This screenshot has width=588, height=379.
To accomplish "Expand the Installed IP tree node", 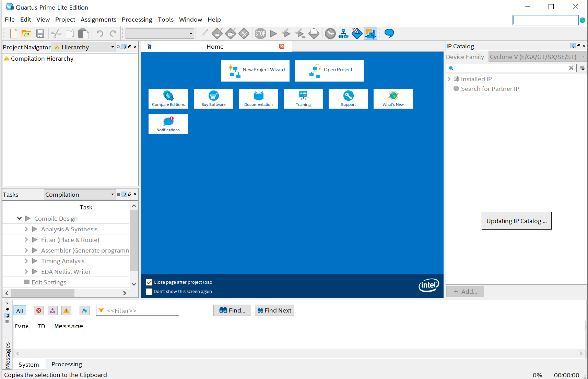I will [x=449, y=79].
